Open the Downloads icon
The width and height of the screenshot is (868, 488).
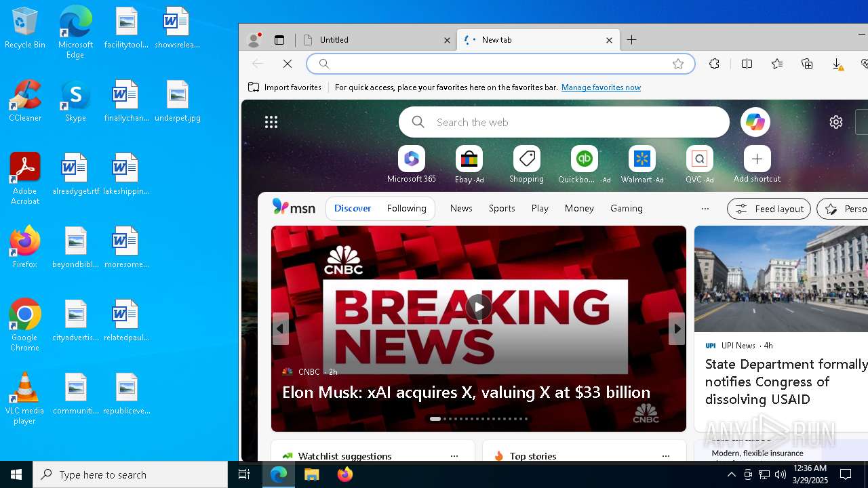tap(837, 64)
